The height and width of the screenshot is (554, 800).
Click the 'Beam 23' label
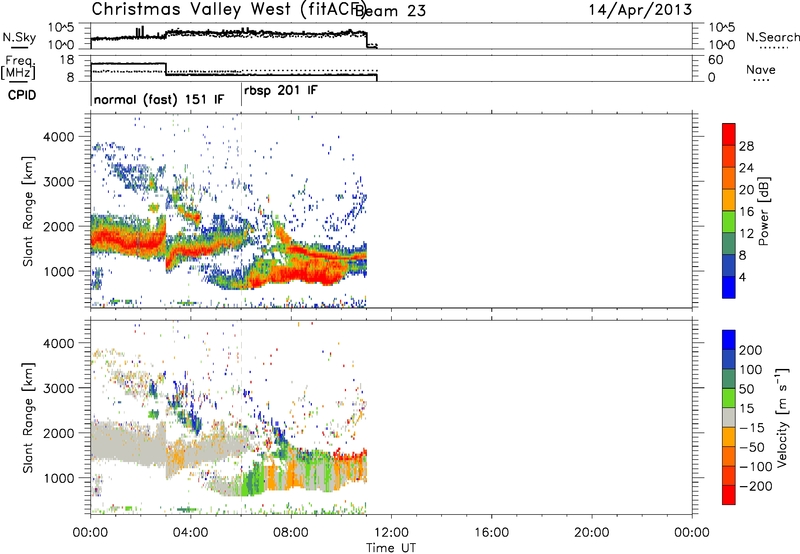[390, 10]
